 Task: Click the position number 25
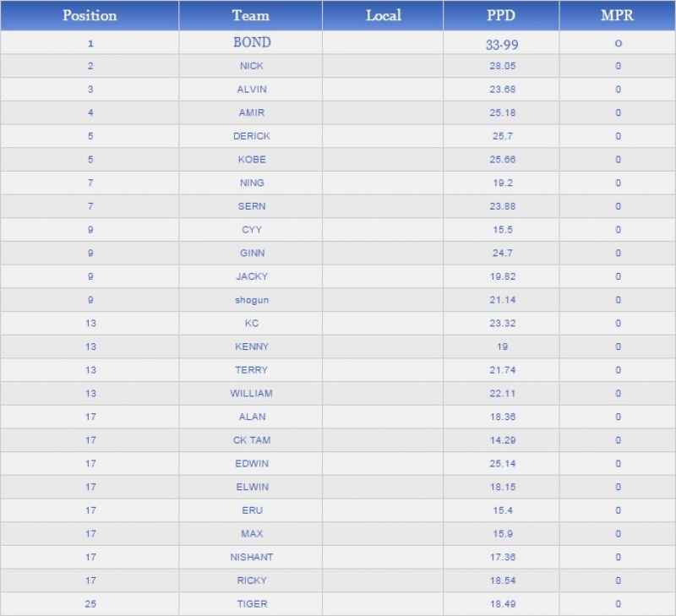90,604
